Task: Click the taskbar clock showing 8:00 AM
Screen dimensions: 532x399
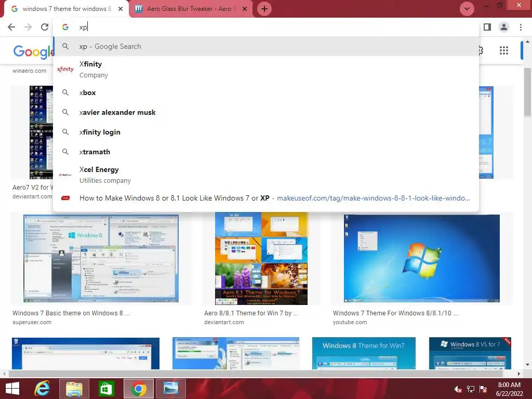Action: point(509,389)
